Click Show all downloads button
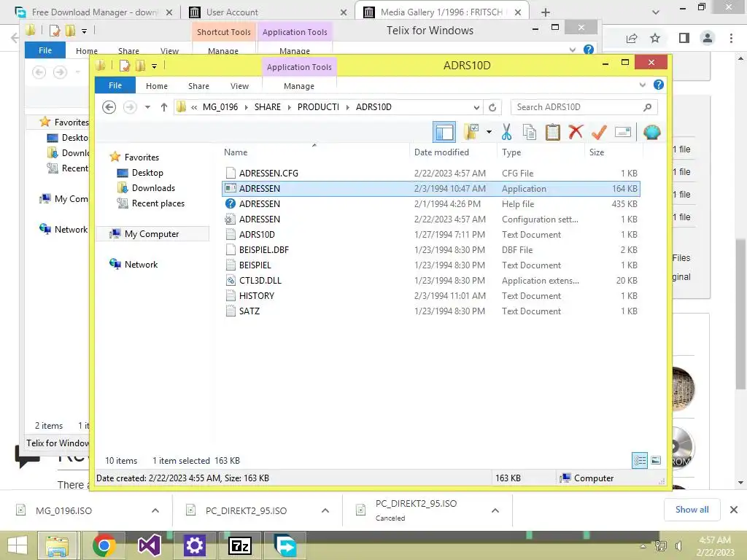Image resolution: width=747 pixels, height=560 pixels. tap(692, 510)
